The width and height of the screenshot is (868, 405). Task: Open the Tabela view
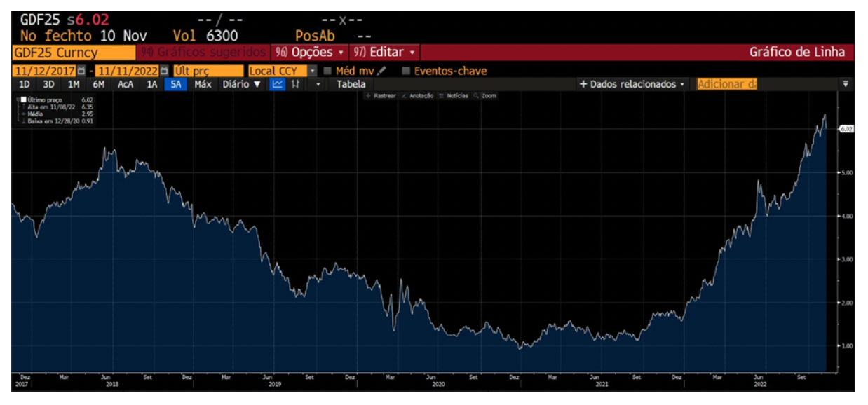(x=351, y=84)
